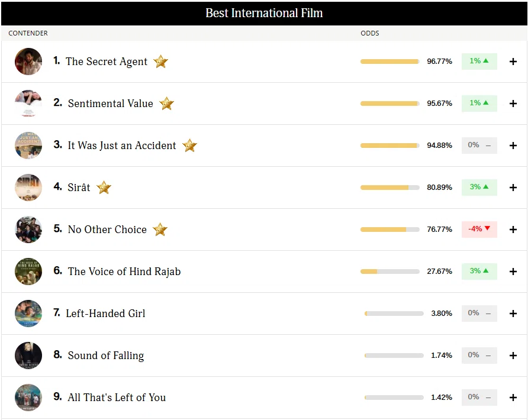Screen dimensions: 528x420
Task: Open The Voice of Hind Rajab title link
Action: [124, 272]
